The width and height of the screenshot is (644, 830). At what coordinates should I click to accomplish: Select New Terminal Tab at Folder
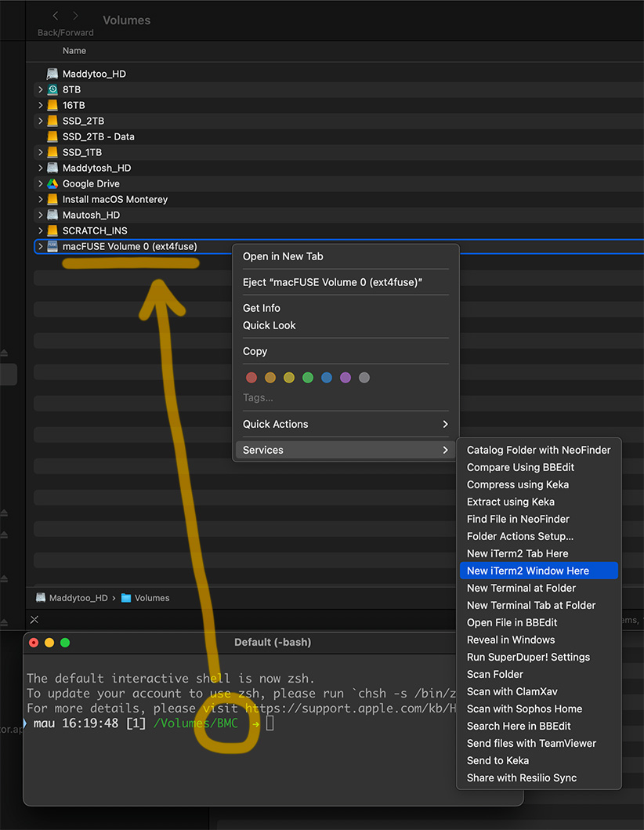(539, 605)
